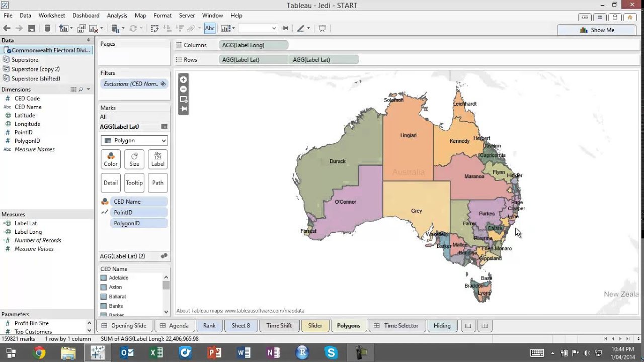
Task: Open the Dimensions pane menu arrow
Action: pos(89,89)
